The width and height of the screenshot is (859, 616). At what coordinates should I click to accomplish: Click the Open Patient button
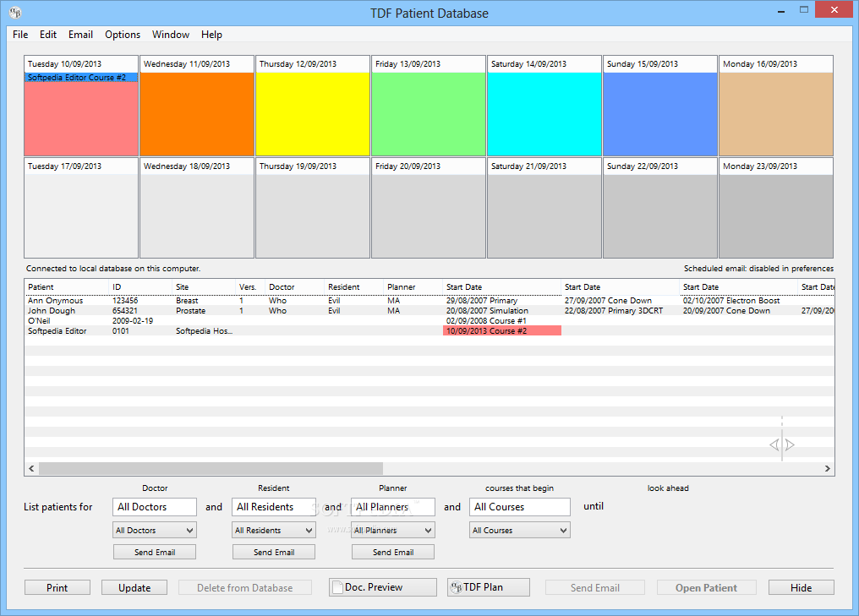pyautogui.click(x=706, y=587)
